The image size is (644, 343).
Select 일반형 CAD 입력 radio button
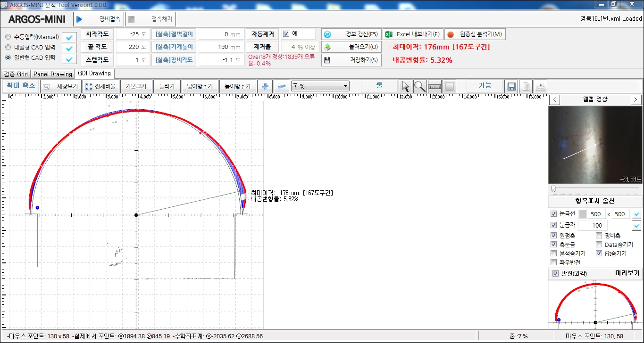(8, 57)
